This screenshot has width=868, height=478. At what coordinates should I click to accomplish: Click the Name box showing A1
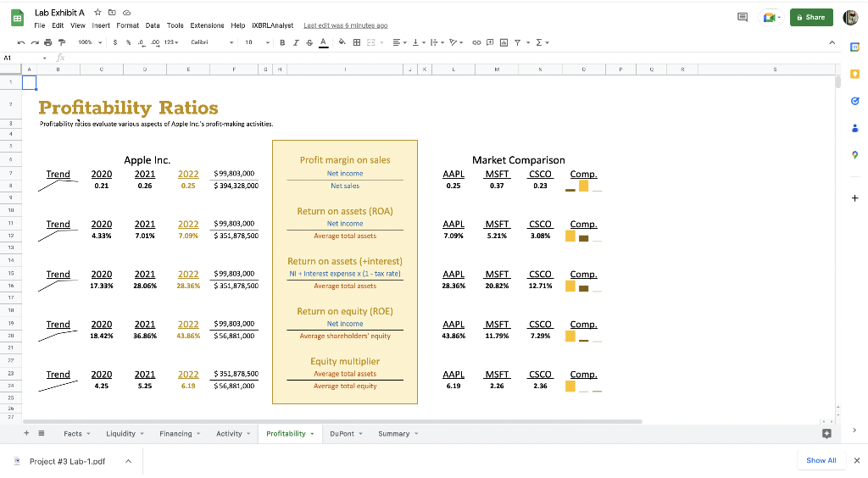coord(25,58)
